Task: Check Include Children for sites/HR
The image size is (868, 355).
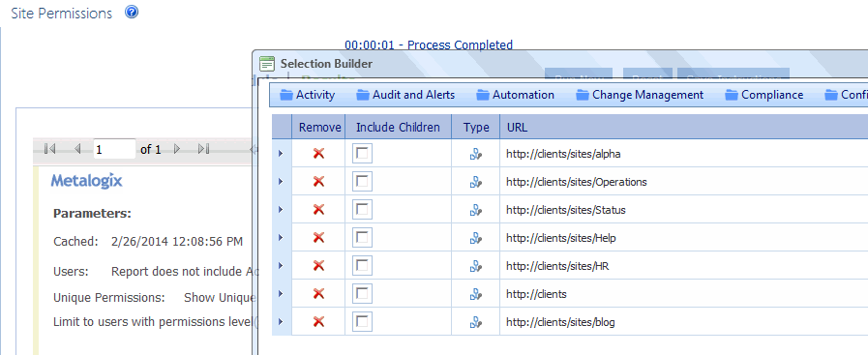Action: tap(362, 265)
